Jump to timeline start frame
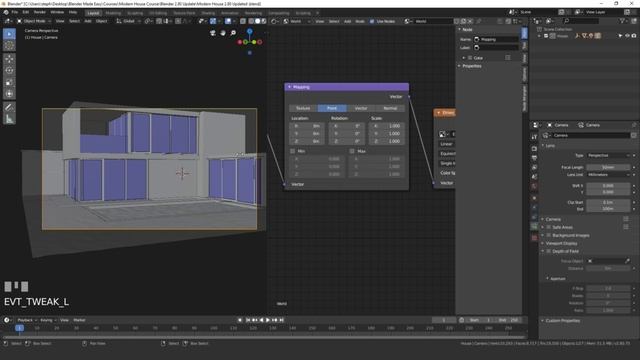Viewport: 640px width, 360px height. click(248, 320)
